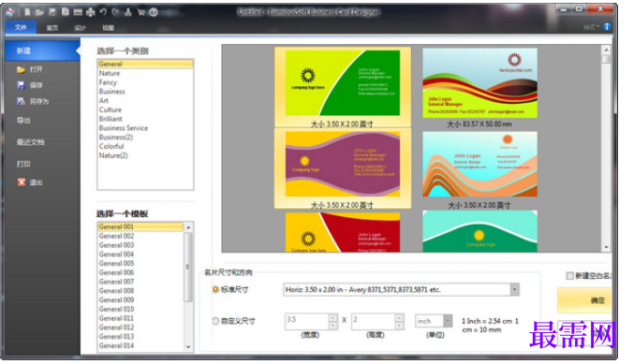Select template General 002
This screenshot has width=634, height=364.
[x=116, y=236]
